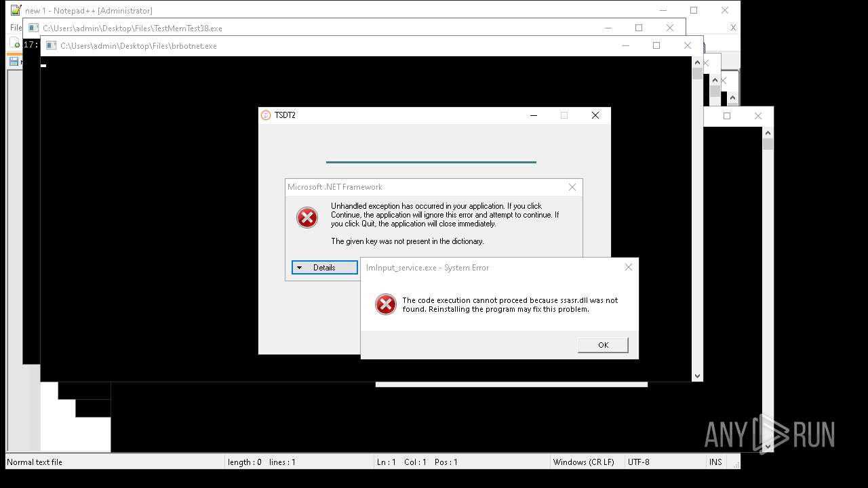The height and width of the screenshot is (488, 868).
Task: Close the TSDT2 window
Action: pos(595,115)
